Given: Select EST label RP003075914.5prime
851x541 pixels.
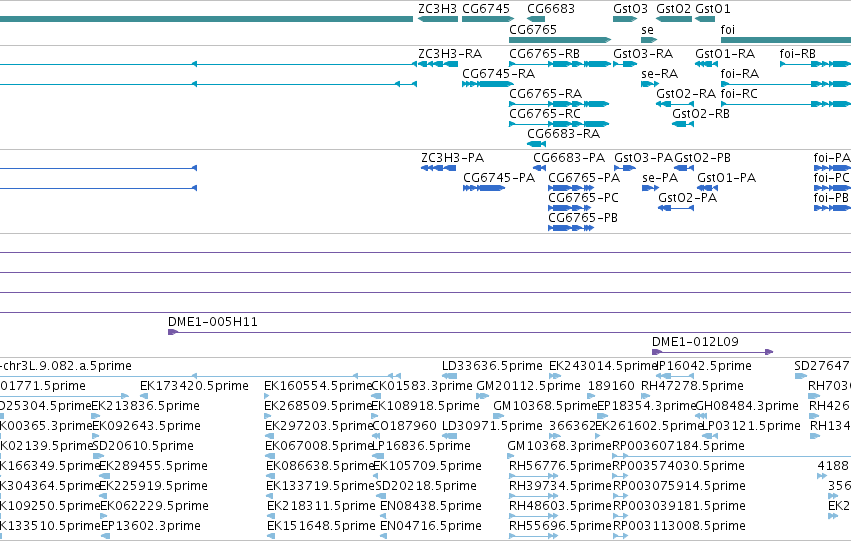Looking at the screenshot, I should click(679, 486).
